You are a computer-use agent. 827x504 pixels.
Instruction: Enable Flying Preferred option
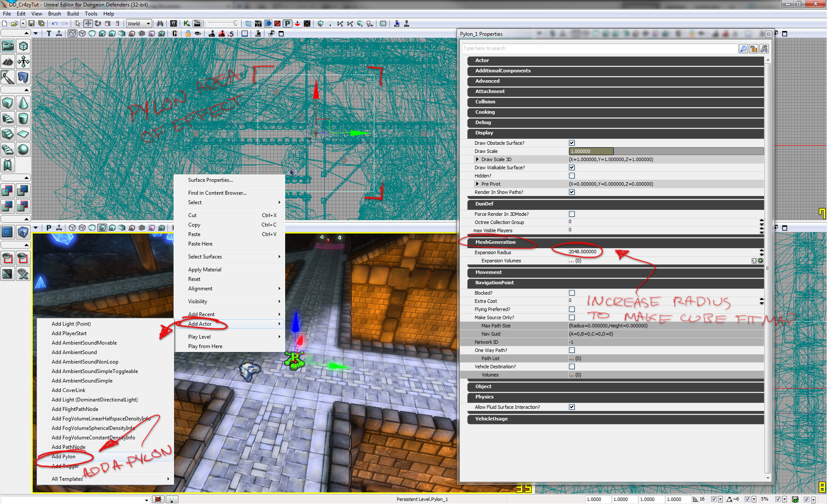point(572,309)
